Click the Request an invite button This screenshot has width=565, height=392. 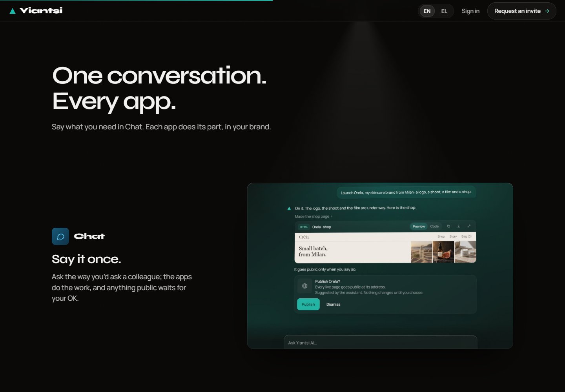[x=521, y=11]
